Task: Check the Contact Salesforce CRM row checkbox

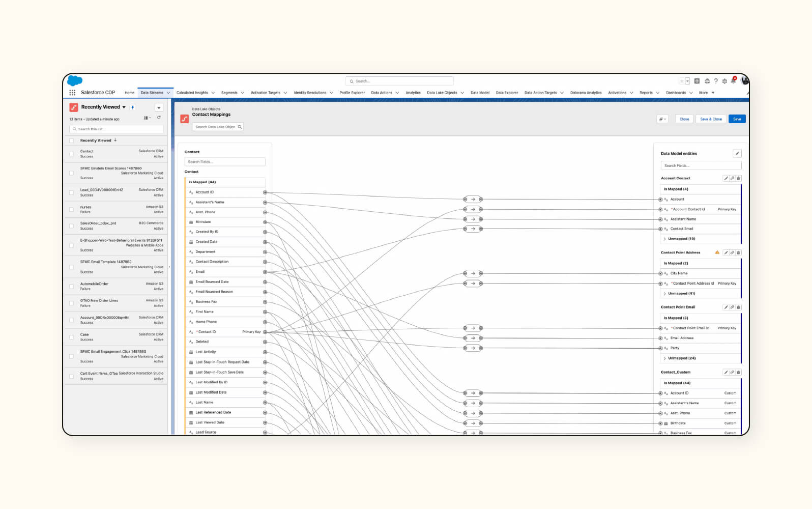Action: coord(72,154)
